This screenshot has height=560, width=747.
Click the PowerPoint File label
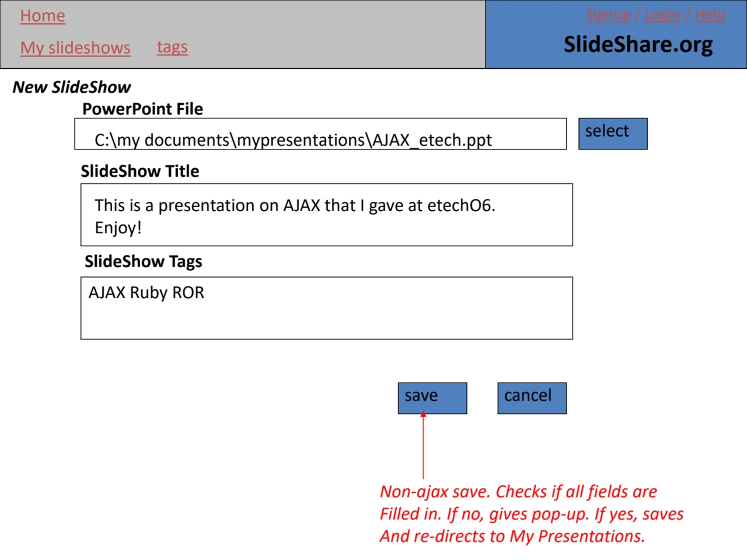[142, 109]
